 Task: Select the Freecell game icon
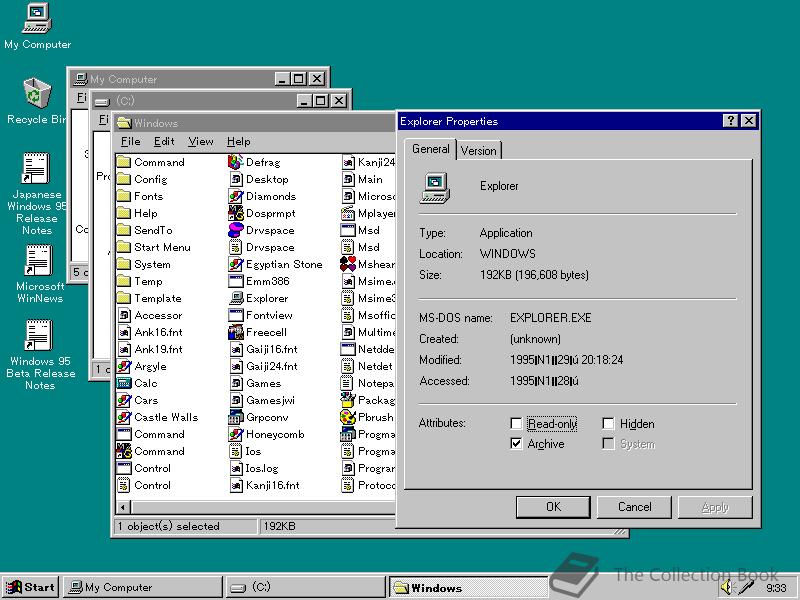235,332
